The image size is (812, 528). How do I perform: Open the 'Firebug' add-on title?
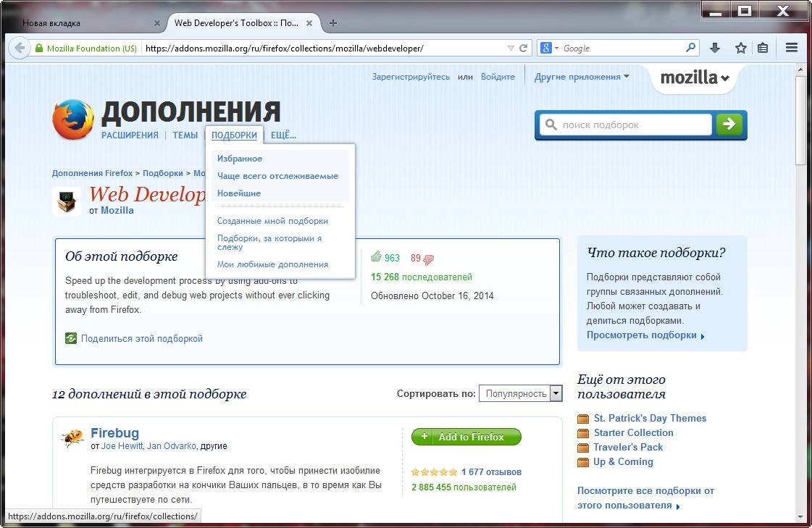pos(115,432)
